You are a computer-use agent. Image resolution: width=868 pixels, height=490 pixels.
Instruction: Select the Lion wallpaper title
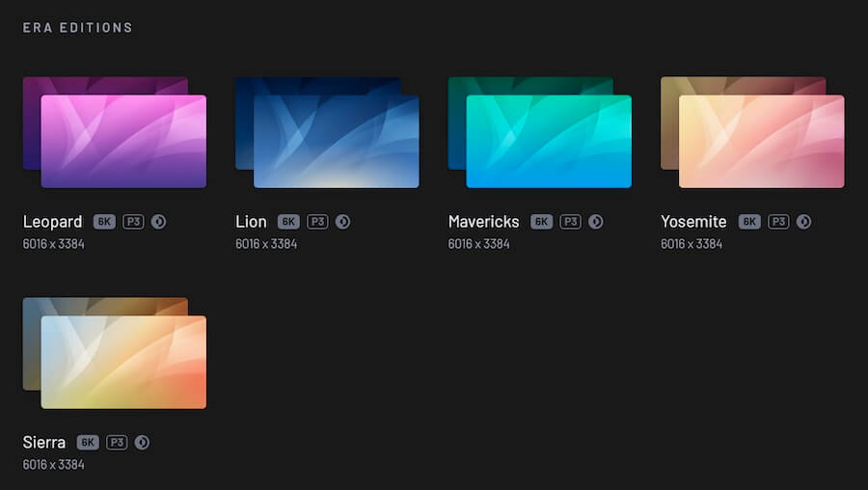251,222
